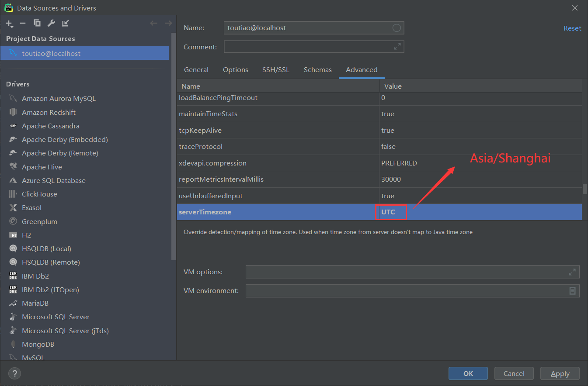
Task: Click the VM options input field
Action: (413, 272)
